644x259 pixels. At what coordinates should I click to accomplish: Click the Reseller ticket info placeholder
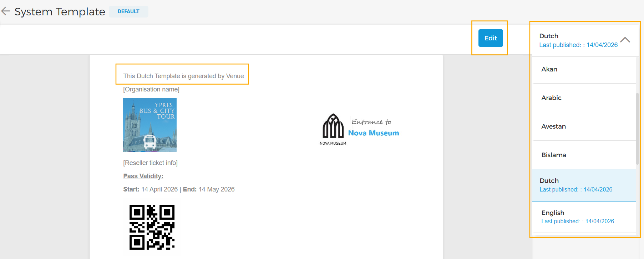point(150,163)
